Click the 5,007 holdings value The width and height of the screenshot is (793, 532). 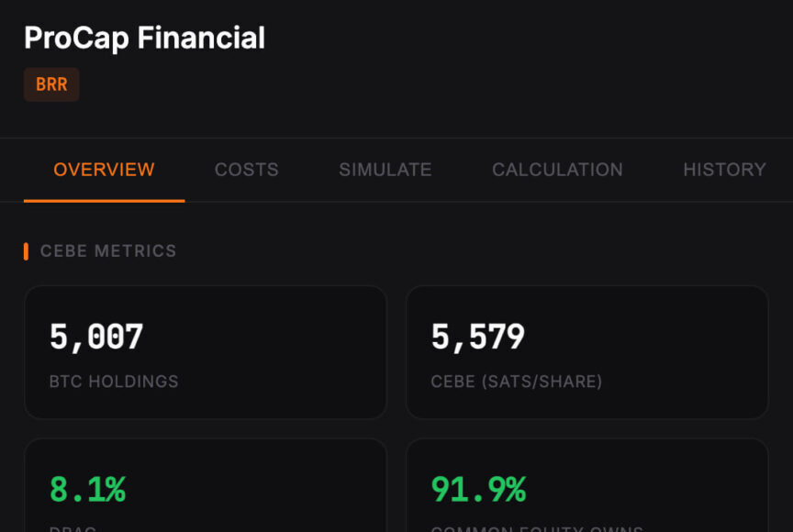(x=96, y=338)
